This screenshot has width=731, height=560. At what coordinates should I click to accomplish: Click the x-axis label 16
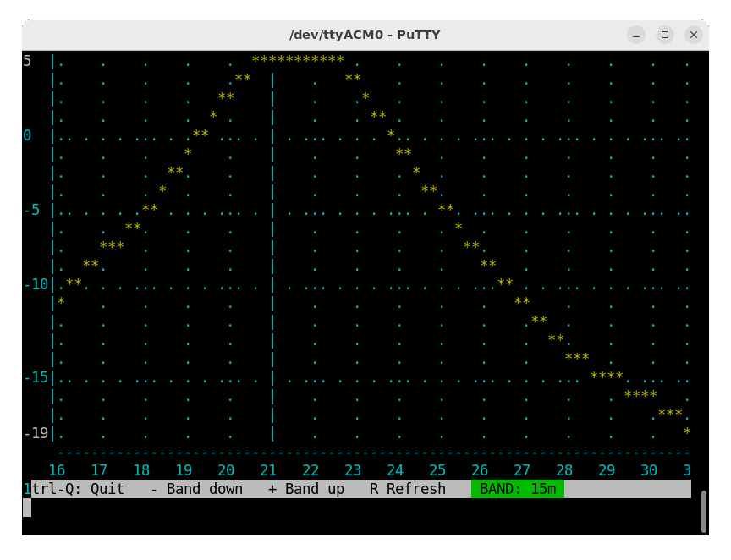coord(57,470)
